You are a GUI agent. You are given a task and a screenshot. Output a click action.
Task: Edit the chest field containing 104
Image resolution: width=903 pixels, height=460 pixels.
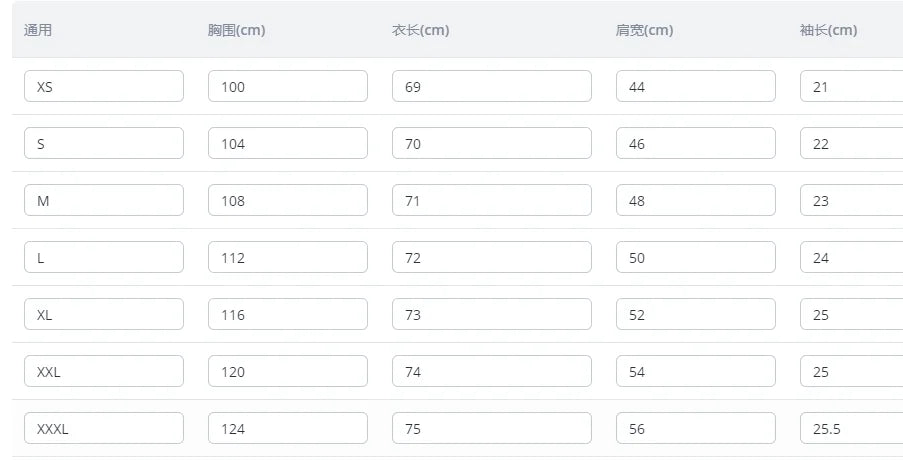(x=288, y=143)
